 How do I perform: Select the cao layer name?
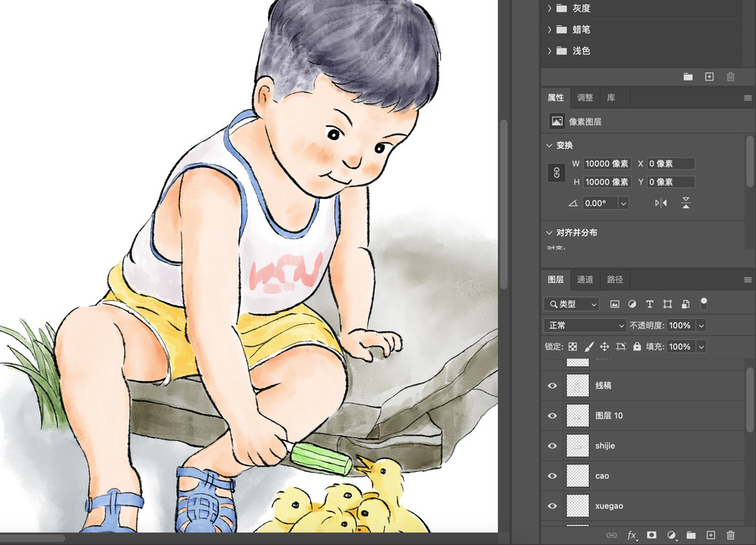[602, 476]
